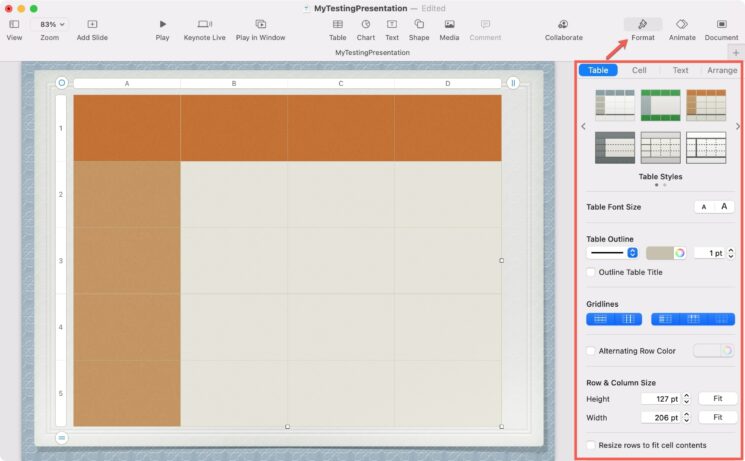Select the dark gray table style thumbnail
This screenshot has width=745, height=461.
615,148
